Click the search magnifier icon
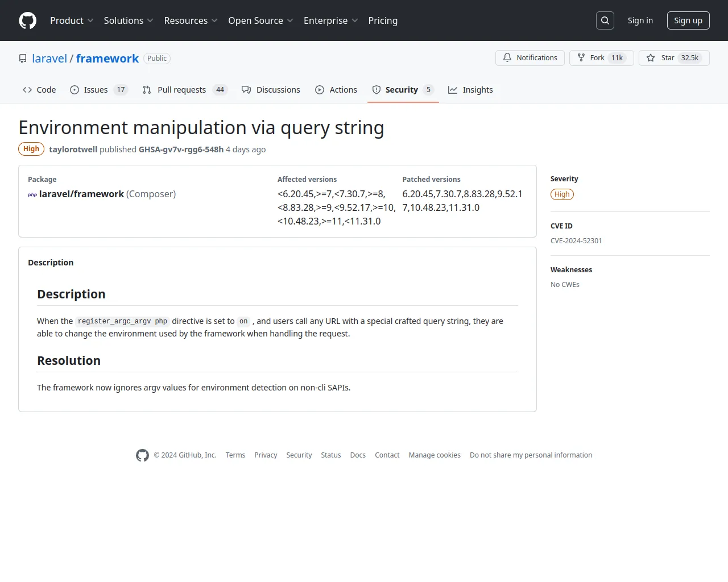Image resolution: width=728 pixels, height=582 pixels. [x=605, y=20]
